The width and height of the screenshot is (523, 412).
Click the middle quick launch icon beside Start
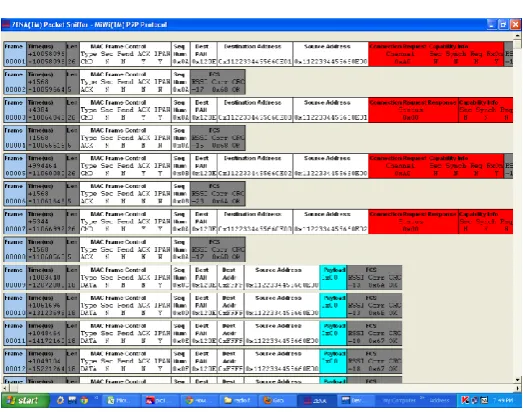pyautogui.click(x=72, y=400)
